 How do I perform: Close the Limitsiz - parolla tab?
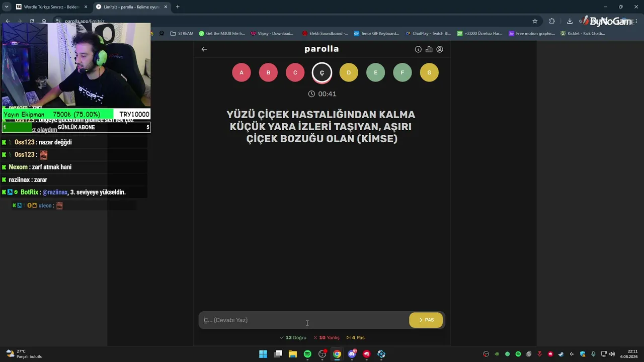tap(166, 7)
